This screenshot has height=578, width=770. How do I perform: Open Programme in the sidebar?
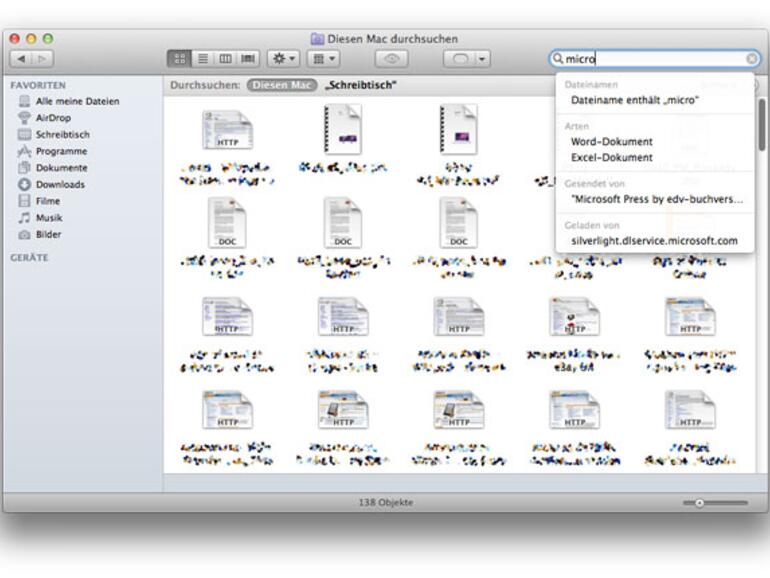tap(61, 151)
